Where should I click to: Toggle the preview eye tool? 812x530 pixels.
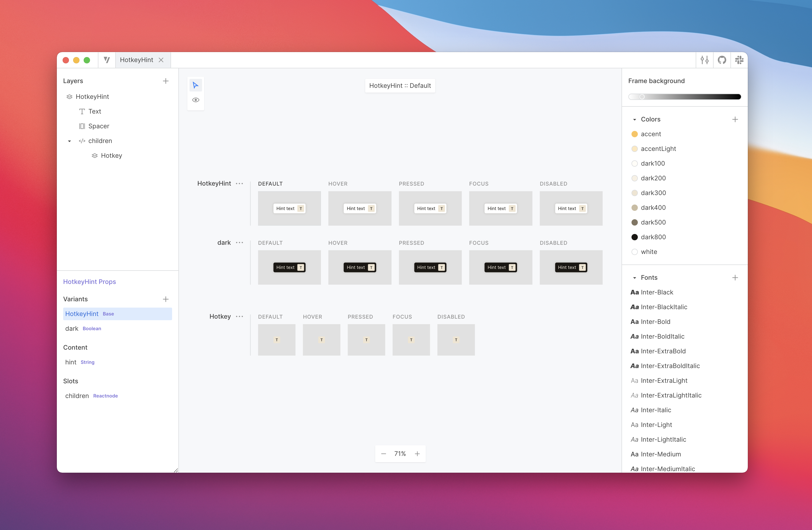[x=196, y=100]
